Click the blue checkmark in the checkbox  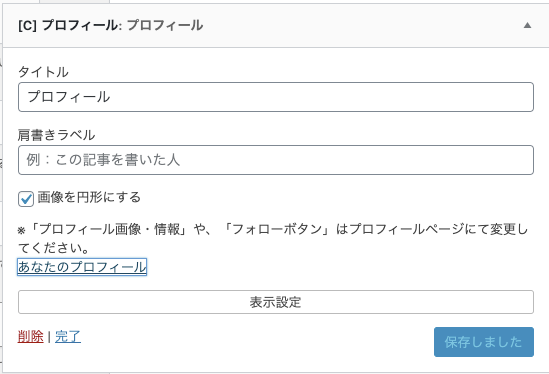coord(26,199)
